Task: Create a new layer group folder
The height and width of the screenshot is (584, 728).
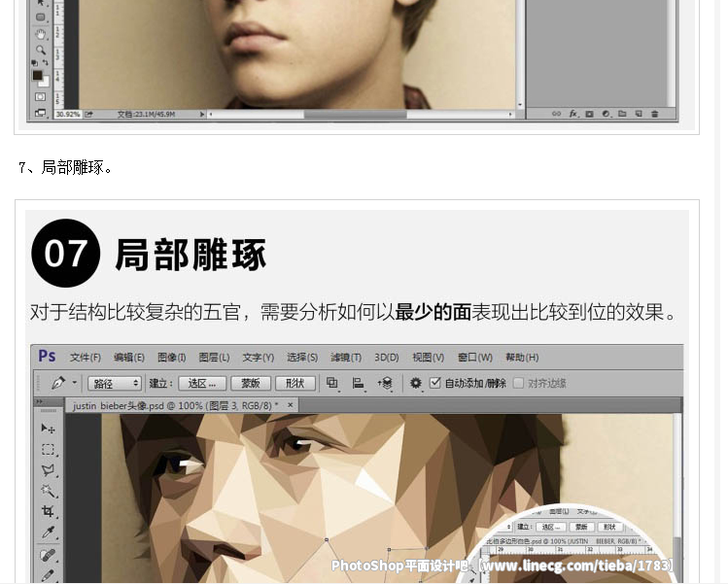Action: [622, 114]
